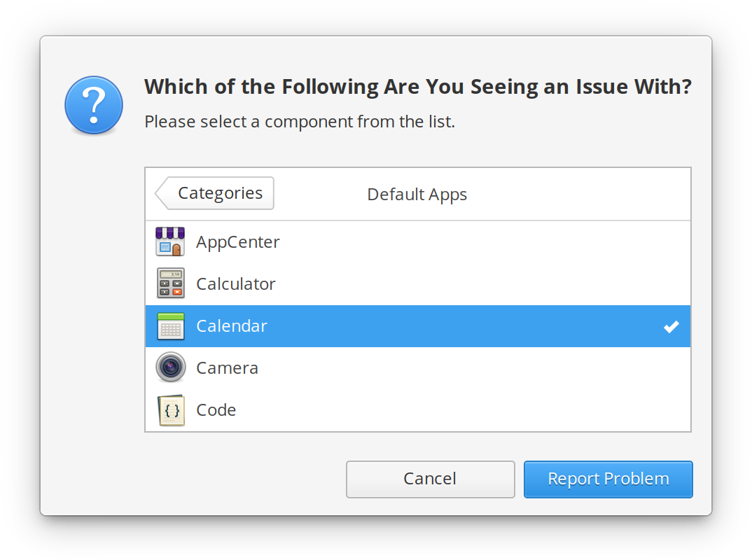The height and width of the screenshot is (560, 752).
Task: Select the Camera text label
Action: [227, 368]
